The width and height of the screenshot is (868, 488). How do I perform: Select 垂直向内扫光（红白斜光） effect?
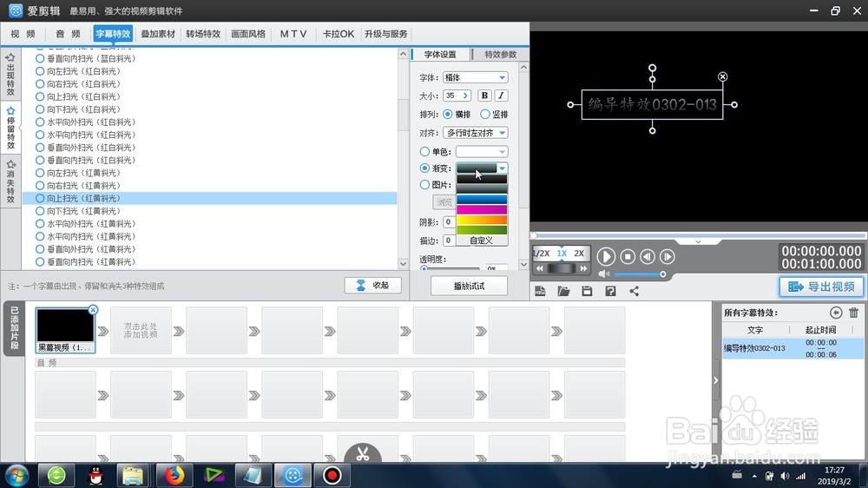(85, 160)
